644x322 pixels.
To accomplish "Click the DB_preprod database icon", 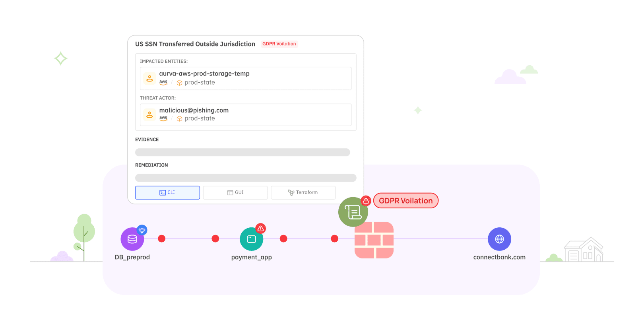I will [132, 239].
